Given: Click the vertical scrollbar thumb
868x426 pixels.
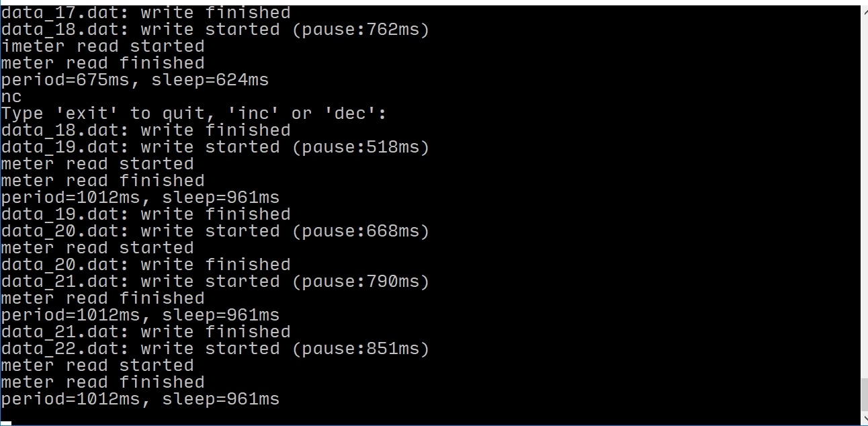Looking at the screenshot, I should click(x=864, y=394).
